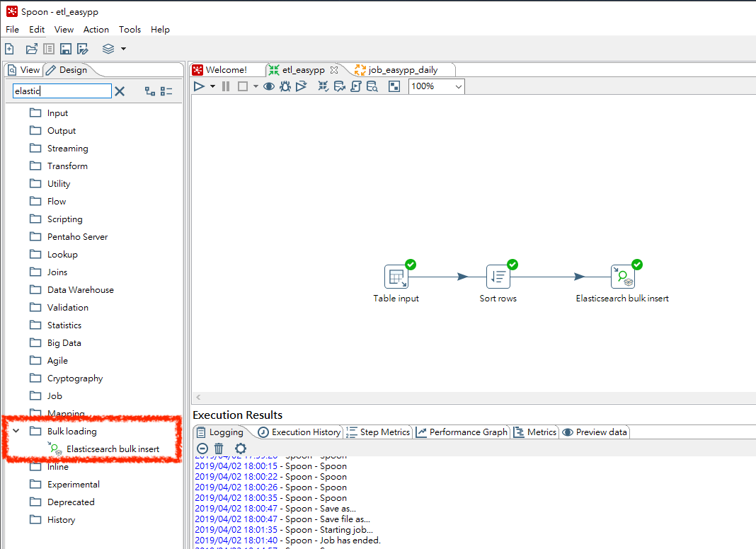756x549 pixels.
Task: Open the perspectives dropdown arrow
Action: tap(123, 49)
